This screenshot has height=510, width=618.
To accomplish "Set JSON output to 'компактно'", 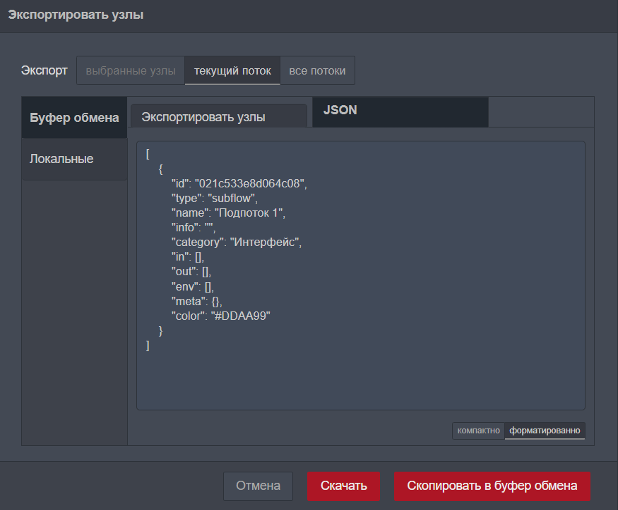I will tap(477, 430).
